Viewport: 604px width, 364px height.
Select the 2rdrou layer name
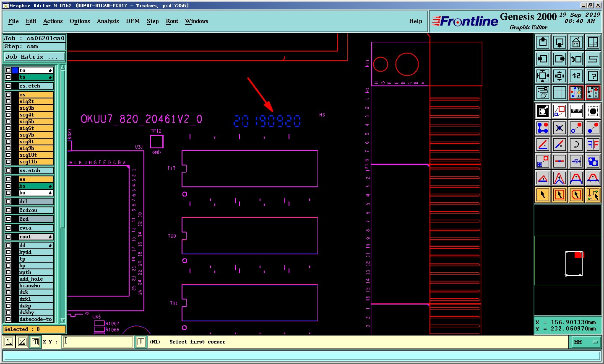coord(36,210)
